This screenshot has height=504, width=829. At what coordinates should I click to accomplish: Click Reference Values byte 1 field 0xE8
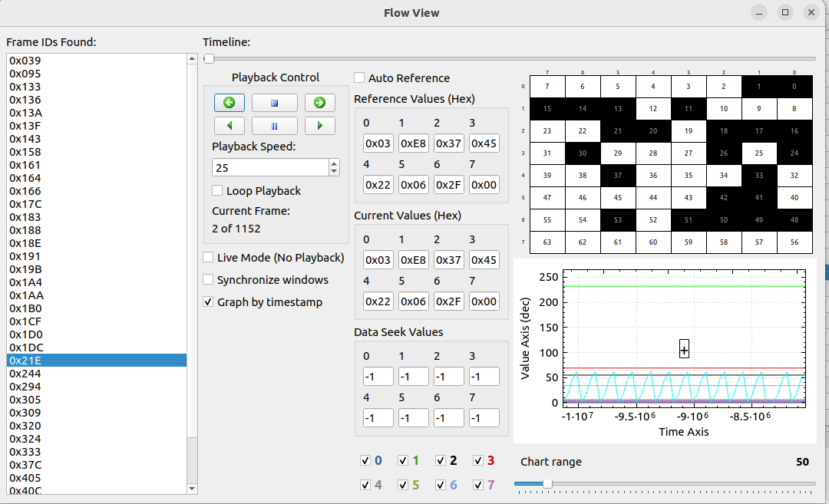(414, 143)
